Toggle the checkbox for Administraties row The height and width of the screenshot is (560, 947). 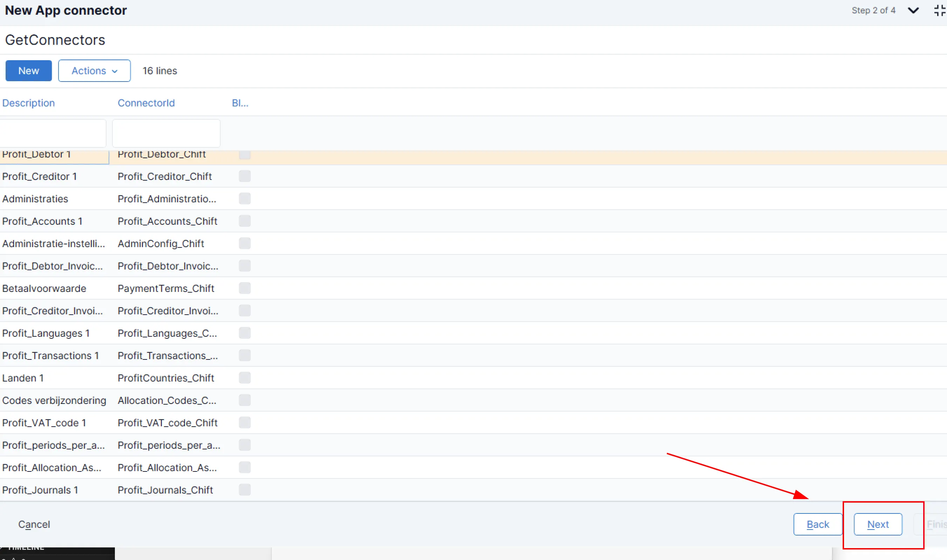click(x=245, y=199)
